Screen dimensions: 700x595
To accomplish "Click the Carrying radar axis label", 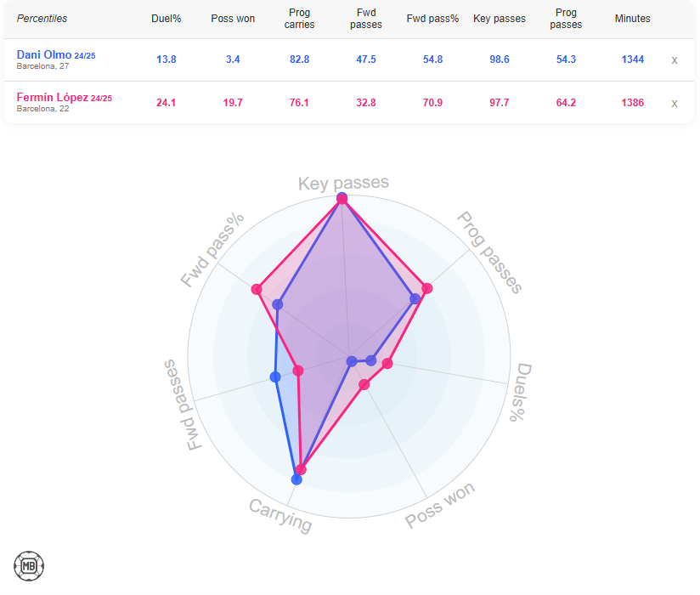I will (280, 516).
